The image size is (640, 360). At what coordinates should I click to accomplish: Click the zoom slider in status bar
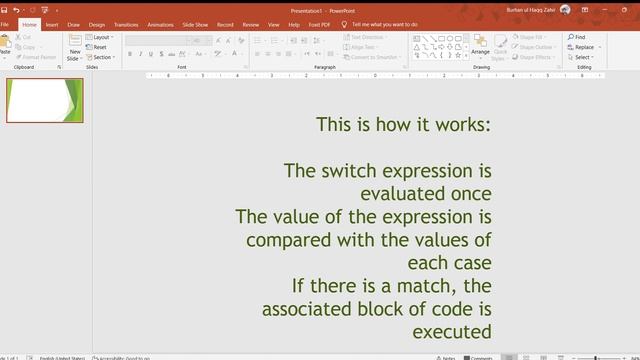click(x=599, y=358)
